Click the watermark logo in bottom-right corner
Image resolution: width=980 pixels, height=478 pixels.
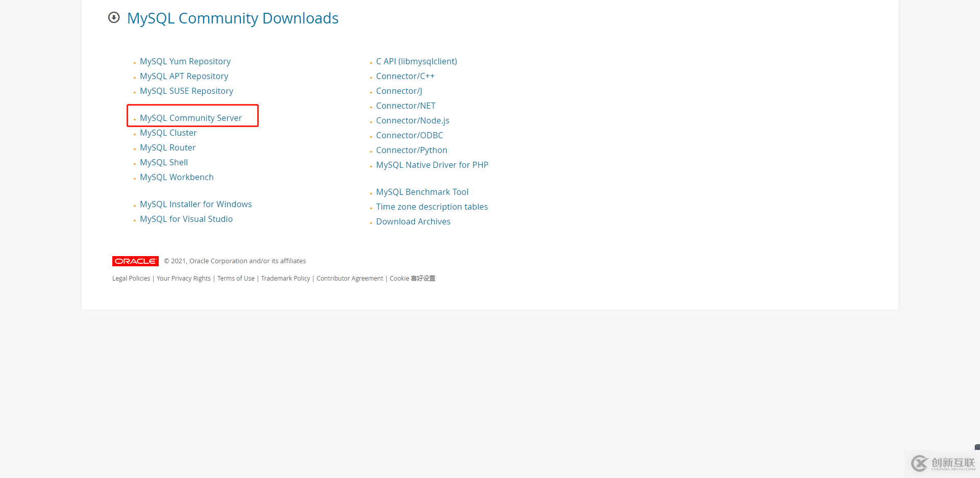pos(943,463)
